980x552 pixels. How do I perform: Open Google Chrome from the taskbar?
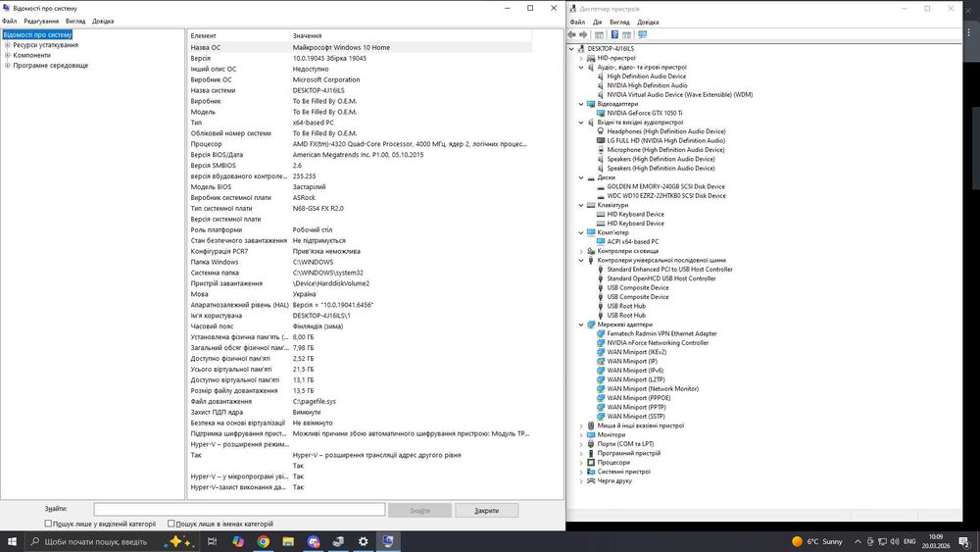(263, 541)
